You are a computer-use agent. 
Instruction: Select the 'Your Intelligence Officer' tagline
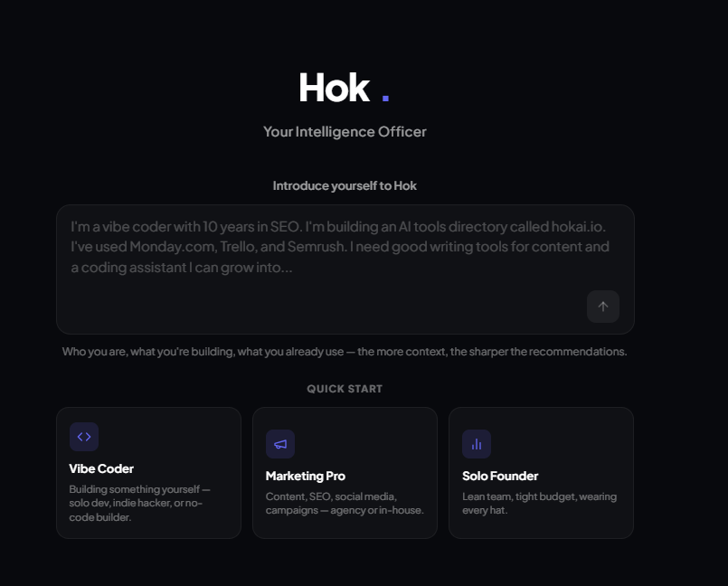point(345,131)
